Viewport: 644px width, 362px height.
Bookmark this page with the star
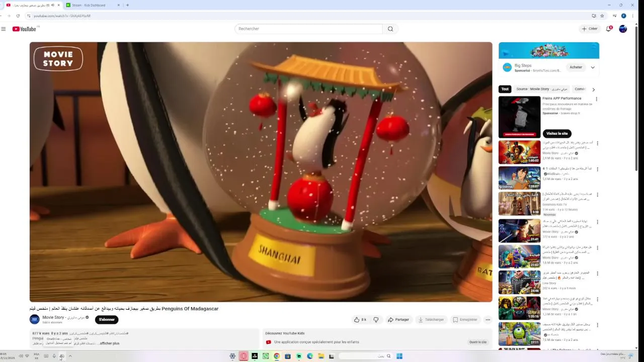(602, 16)
